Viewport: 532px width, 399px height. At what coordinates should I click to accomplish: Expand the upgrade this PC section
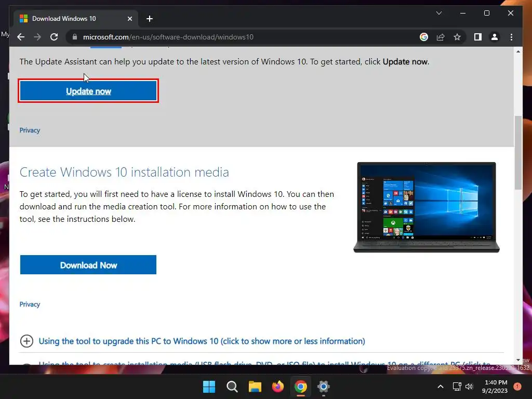point(26,341)
